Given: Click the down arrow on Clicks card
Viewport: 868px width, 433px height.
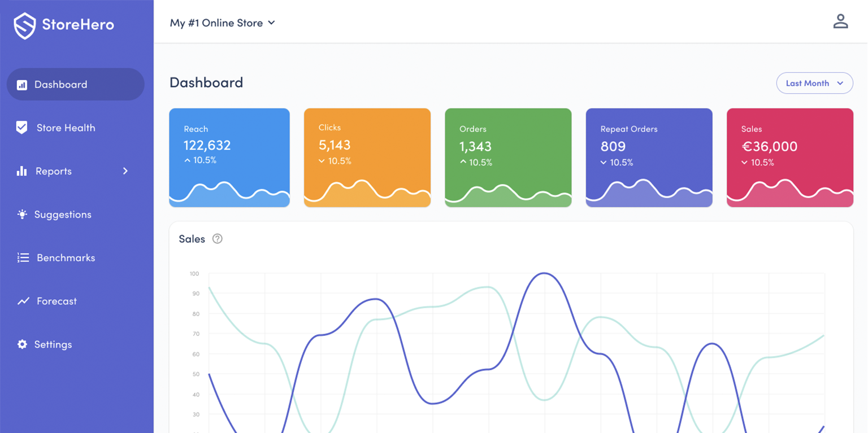Looking at the screenshot, I should [322, 161].
